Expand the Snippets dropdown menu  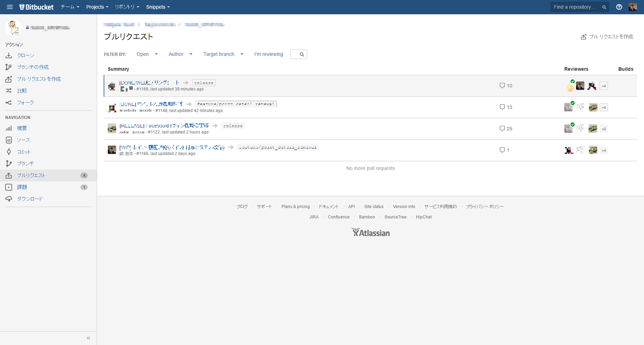pyautogui.click(x=158, y=7)
